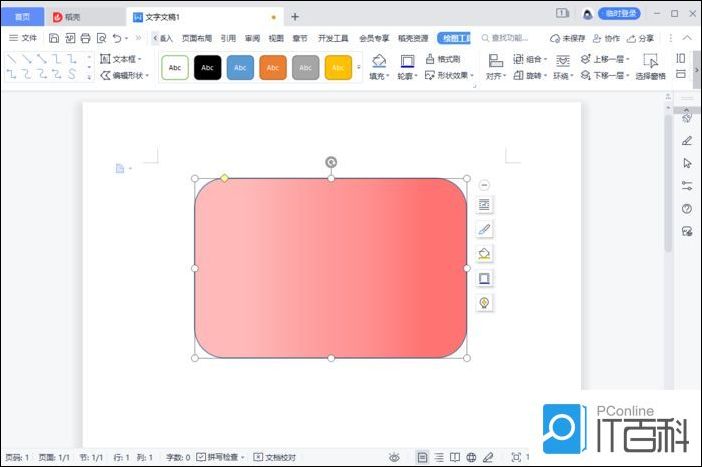Toggle eye protection mode in status bar

394,457
